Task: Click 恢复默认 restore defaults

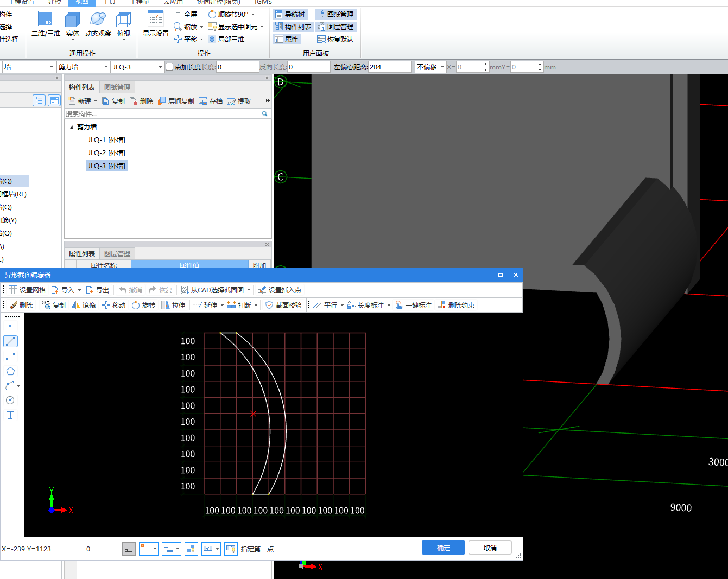Action: [335, 39]
